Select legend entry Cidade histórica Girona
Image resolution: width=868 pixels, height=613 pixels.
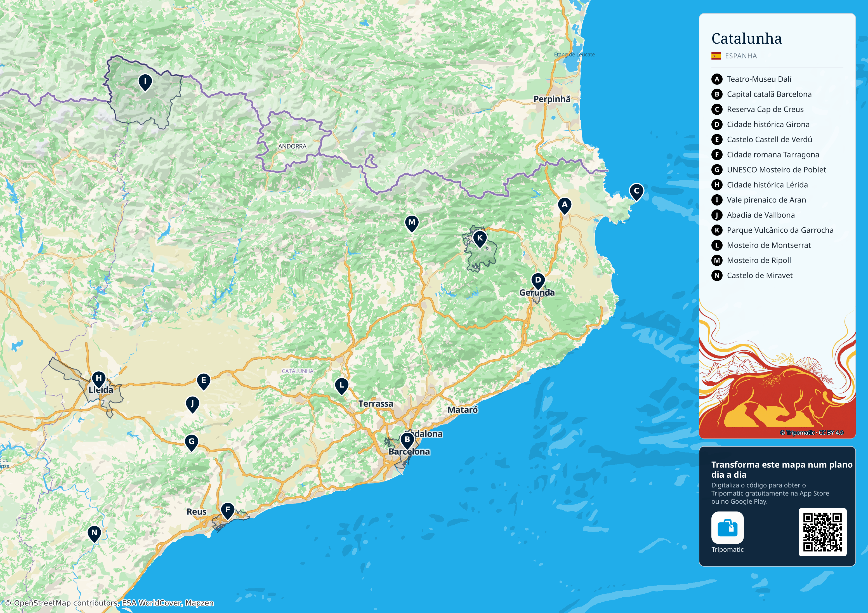click(768, 124)
